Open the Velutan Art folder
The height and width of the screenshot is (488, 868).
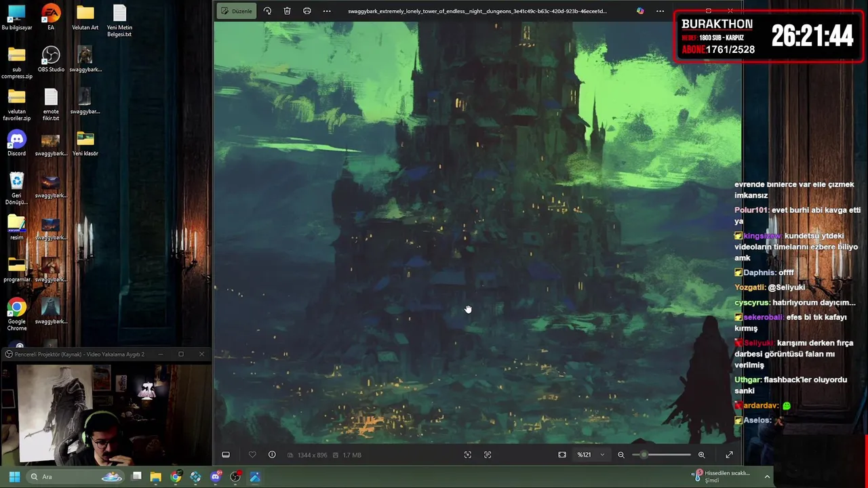85,18
